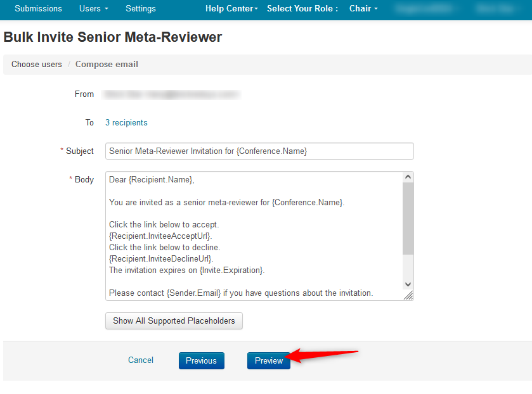The height and width of the screenshot is (394, 532).
Task: Click the 'Please contact {Sender.Email}' line
Action: click(x=241, y=293)
